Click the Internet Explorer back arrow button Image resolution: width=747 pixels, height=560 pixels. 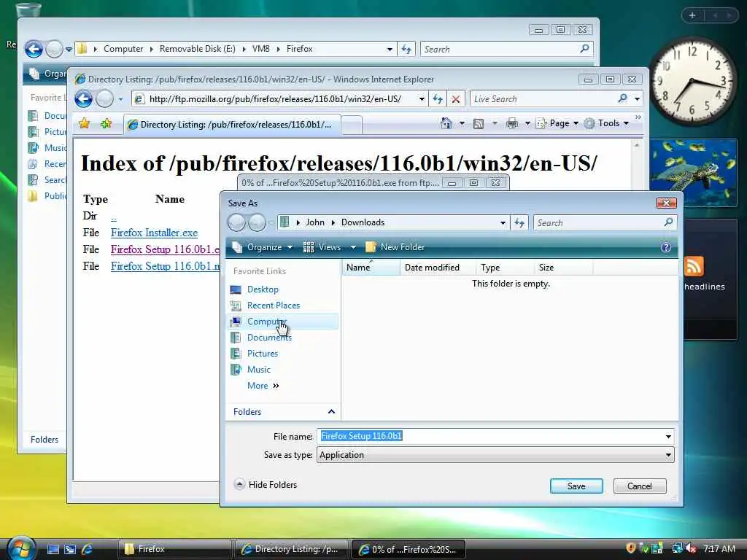click(83, 99)
